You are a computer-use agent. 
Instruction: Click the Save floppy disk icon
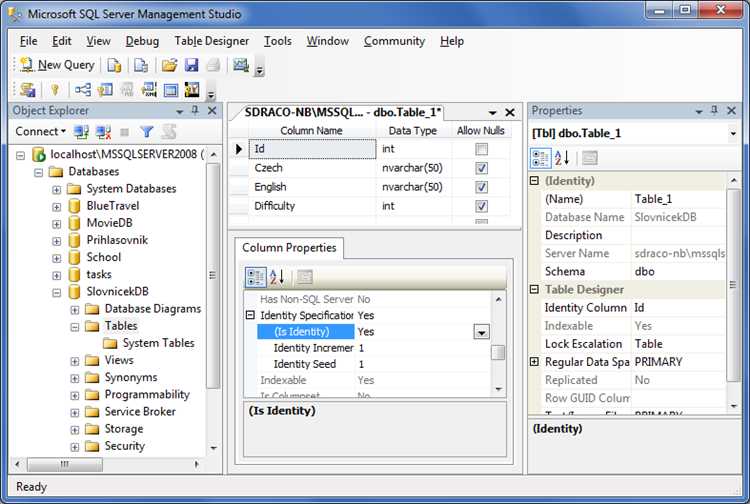[191, 65]
